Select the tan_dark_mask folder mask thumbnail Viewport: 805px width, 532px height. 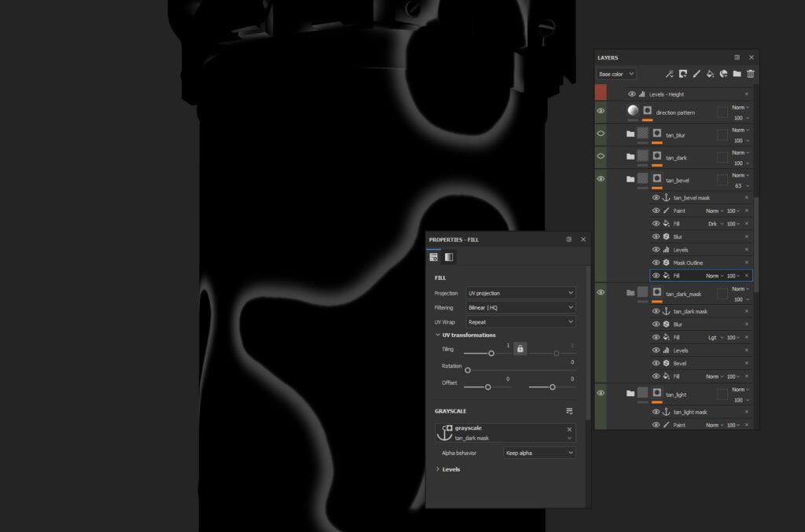pyautogui.click(x=657, y=292)
